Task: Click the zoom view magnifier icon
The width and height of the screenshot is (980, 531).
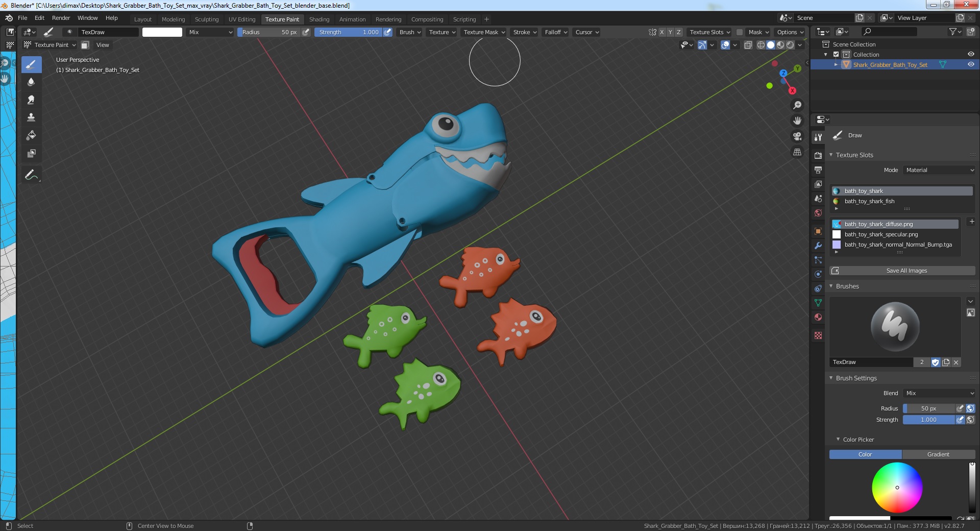Action: point(797,105)
